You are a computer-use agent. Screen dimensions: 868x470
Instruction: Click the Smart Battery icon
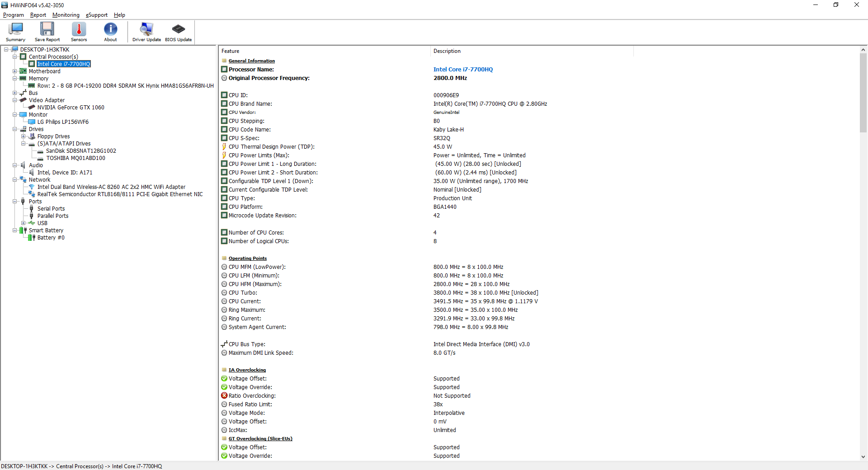pos(23,230)
